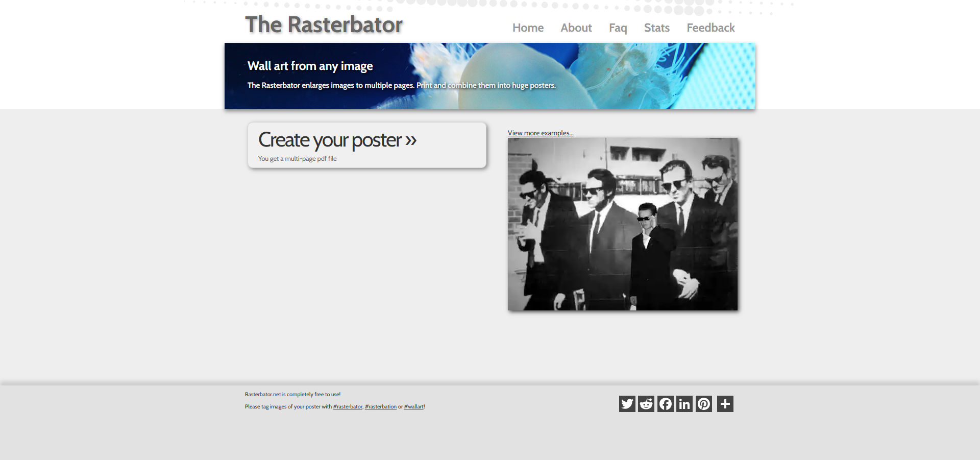This screenshot has width=980, height=460.
Task: Open the #rasterbator hashtag link
Action: point(348,407)
